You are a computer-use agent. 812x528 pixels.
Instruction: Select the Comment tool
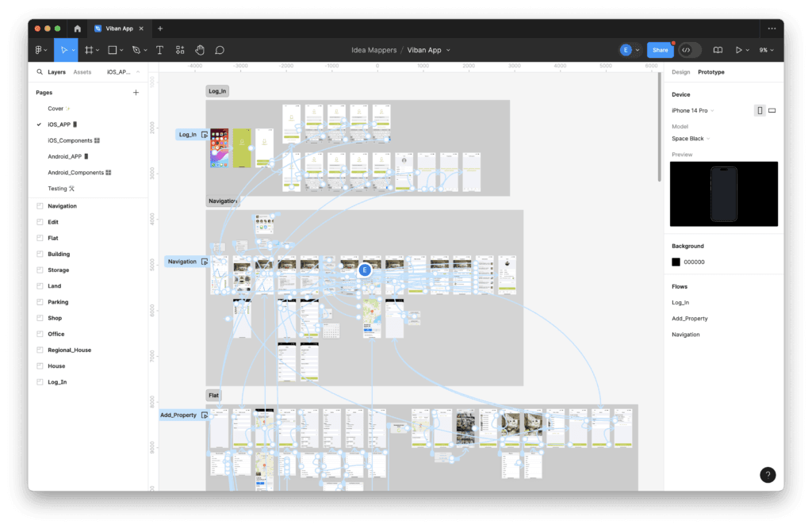(220, 50)
